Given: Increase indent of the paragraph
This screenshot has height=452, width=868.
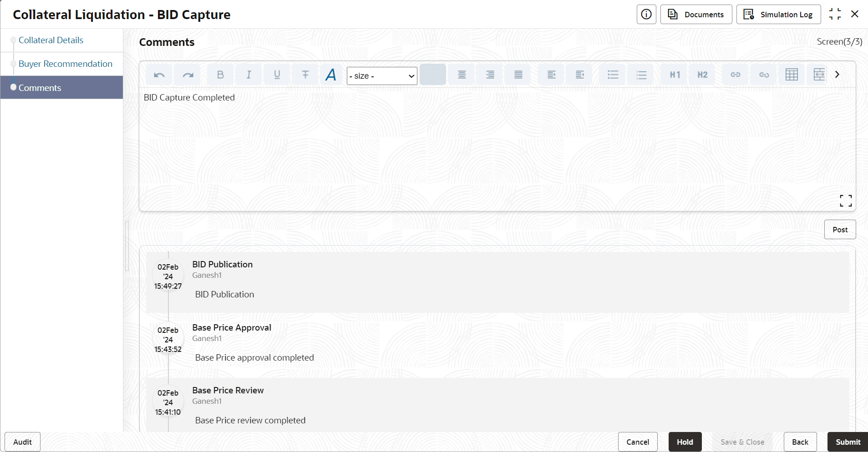Looking at the screenshot, I should 551,75.
